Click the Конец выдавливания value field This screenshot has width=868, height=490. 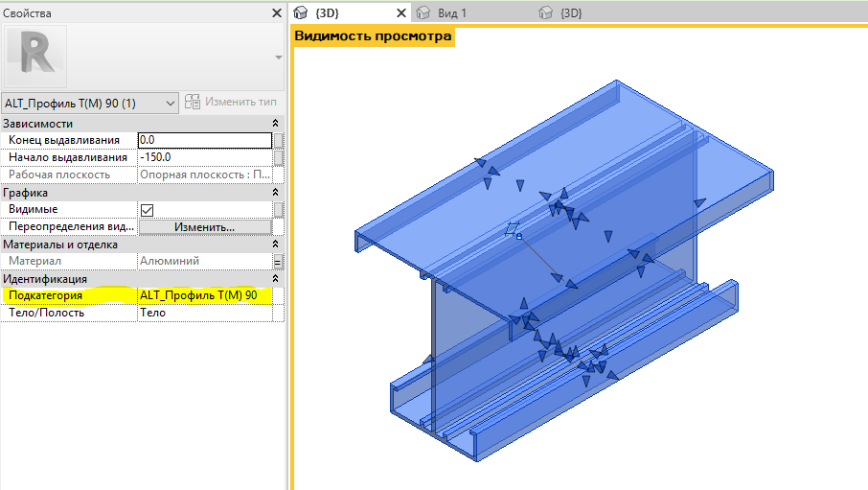(x=204, y=141)
